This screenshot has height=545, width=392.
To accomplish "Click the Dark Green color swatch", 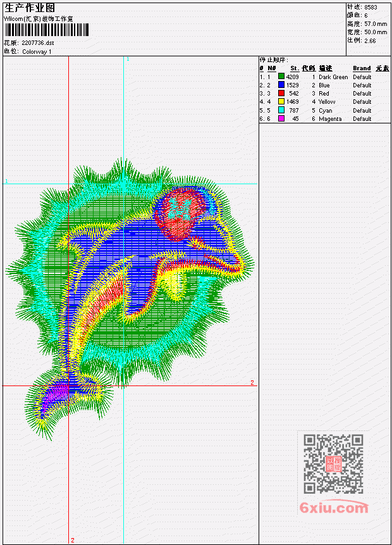I will pyautogui.click(x=281, y=77).
